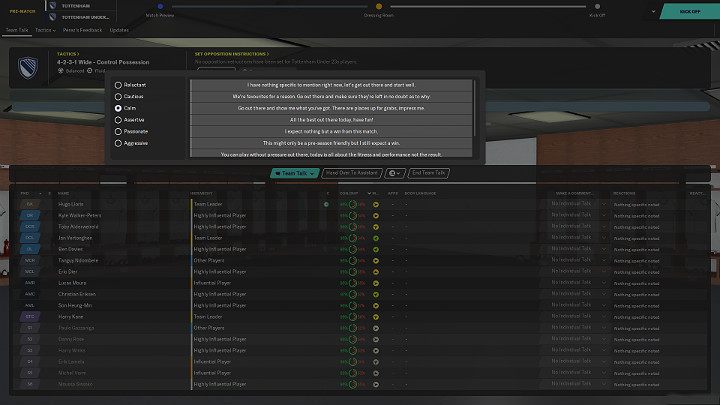Select the Cautious tone radio button
This screenshot has width=720, height=405.
tap(118, 96)
